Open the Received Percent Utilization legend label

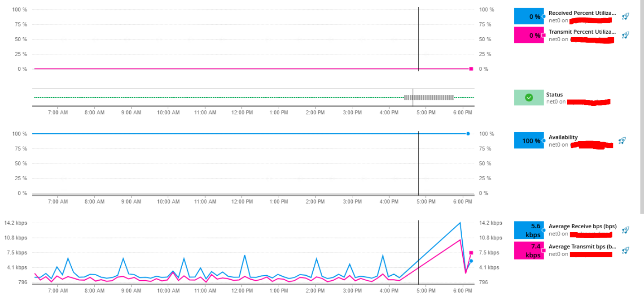point(582,13)
